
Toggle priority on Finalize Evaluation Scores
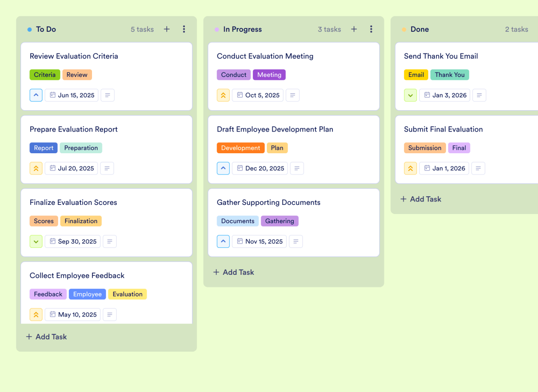36,241
